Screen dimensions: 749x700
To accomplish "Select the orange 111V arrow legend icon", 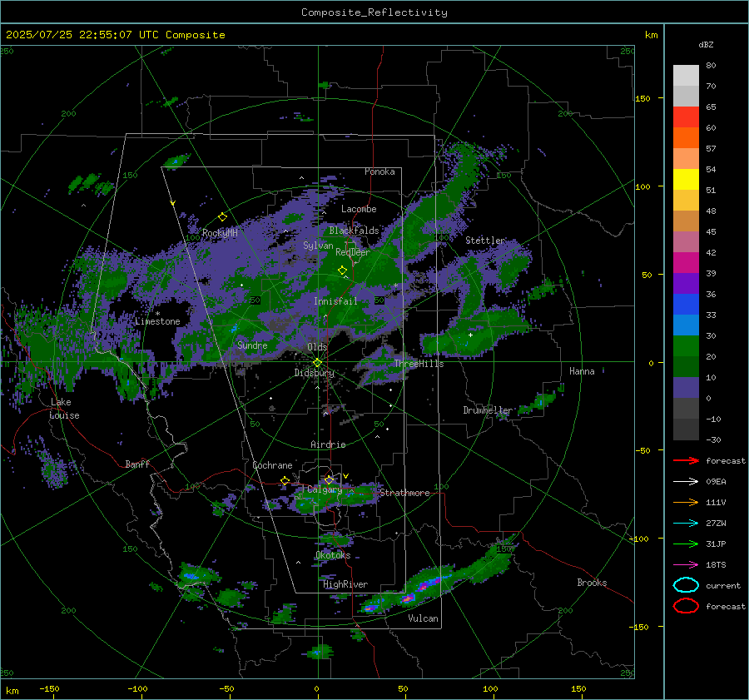I will [x=686, y=502].
